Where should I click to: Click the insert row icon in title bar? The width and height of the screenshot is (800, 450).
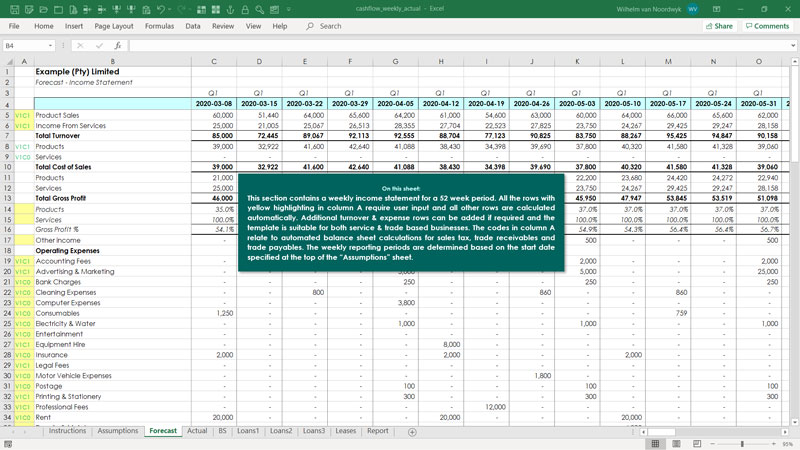coord(87,10)
